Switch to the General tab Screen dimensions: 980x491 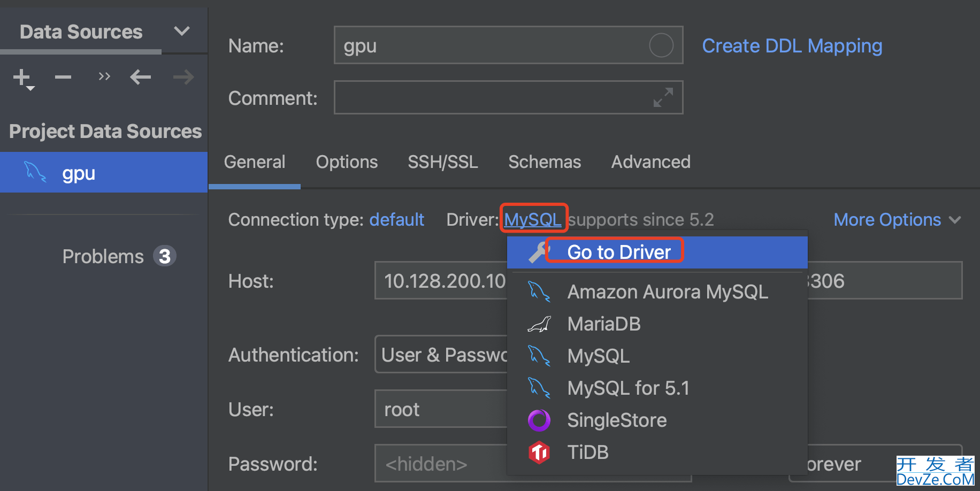pos(255,162)
